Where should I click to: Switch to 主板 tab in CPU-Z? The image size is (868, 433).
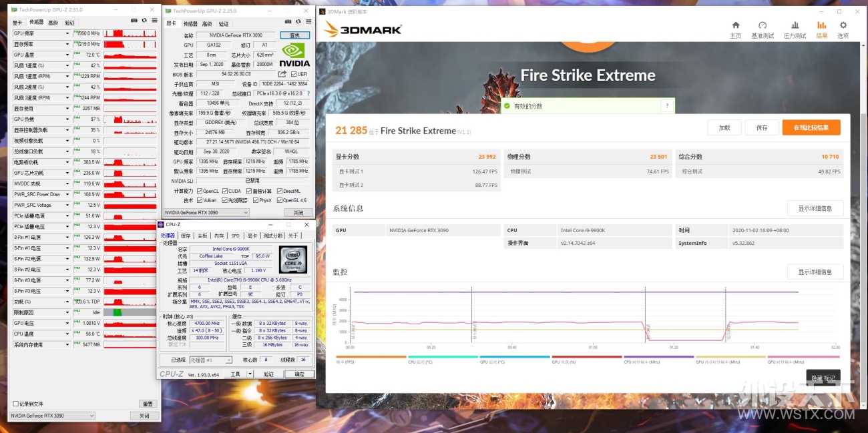coord(202,236)
